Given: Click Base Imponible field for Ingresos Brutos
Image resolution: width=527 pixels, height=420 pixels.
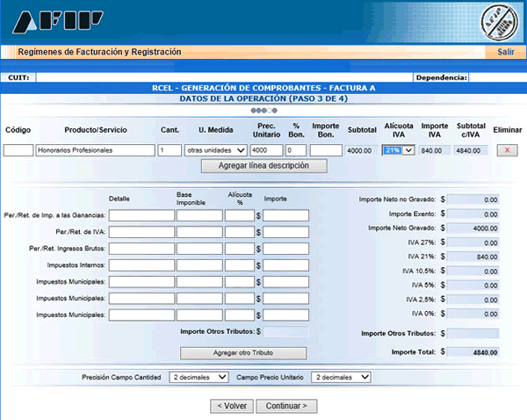Looking at the screenshot, I should pyautogui.click(x=199, y=249).
